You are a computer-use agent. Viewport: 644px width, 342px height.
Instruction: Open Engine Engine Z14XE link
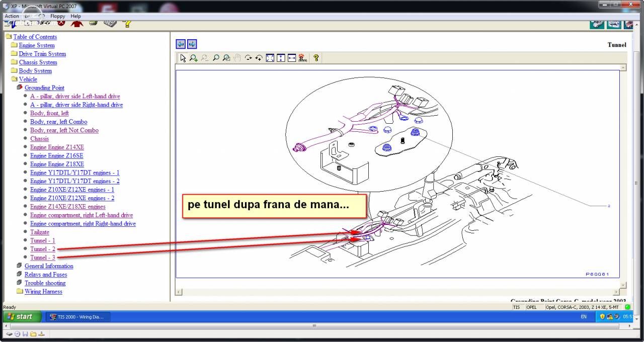click(x=57, y=147)
